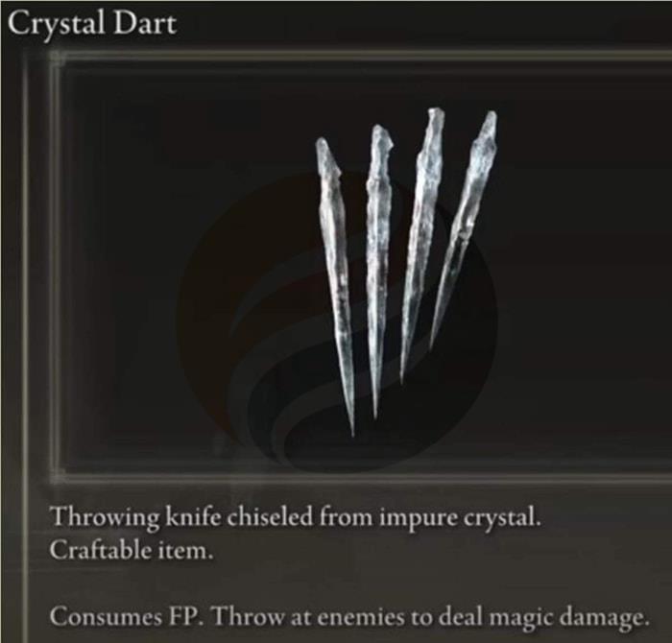This screenshot has height=643, width=672.
Task: Click the bottom-left corner of image frame
Action: pos(57,475)
